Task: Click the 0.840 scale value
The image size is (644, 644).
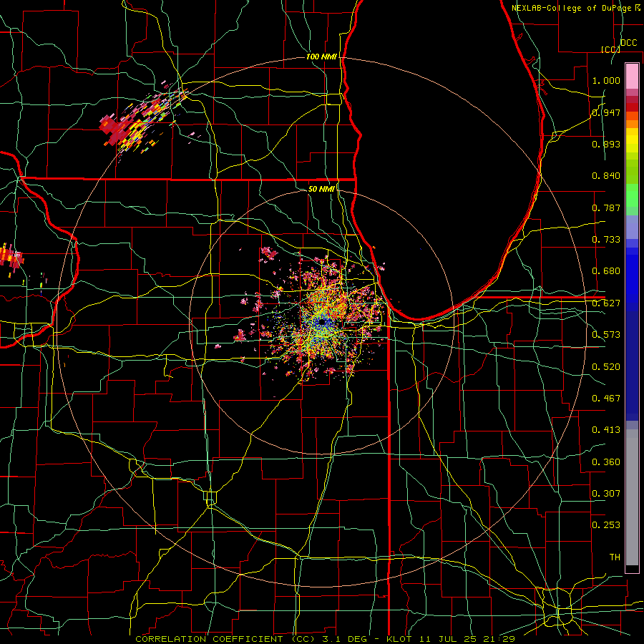Action: click(x=606, y=176)
